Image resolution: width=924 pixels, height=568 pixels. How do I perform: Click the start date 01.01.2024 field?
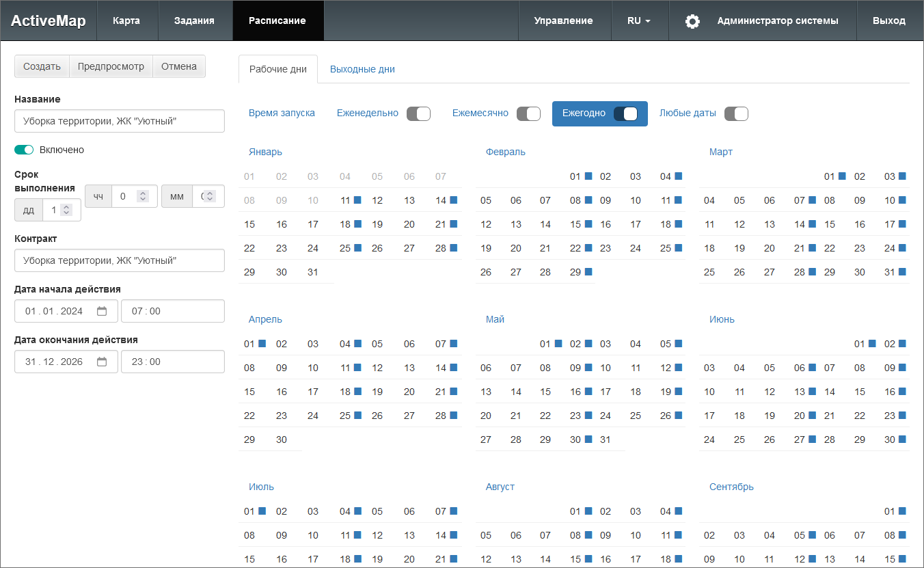(x=66, y=311)
